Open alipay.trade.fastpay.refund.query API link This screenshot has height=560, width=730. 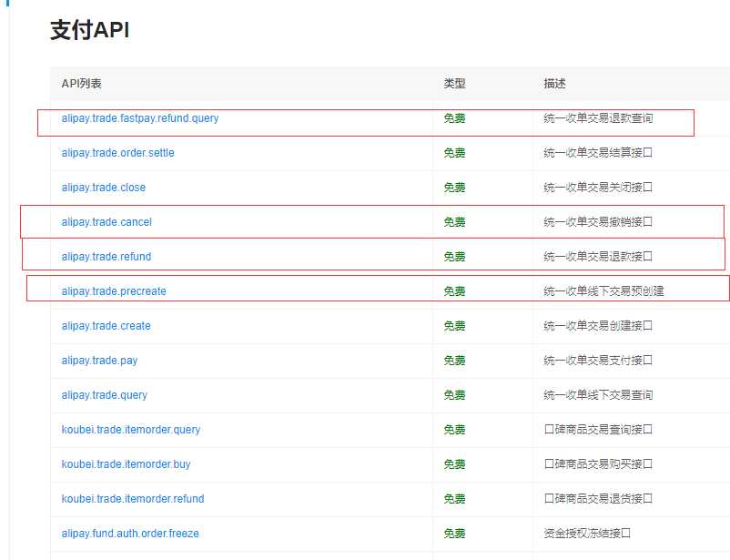click(140, 118)
